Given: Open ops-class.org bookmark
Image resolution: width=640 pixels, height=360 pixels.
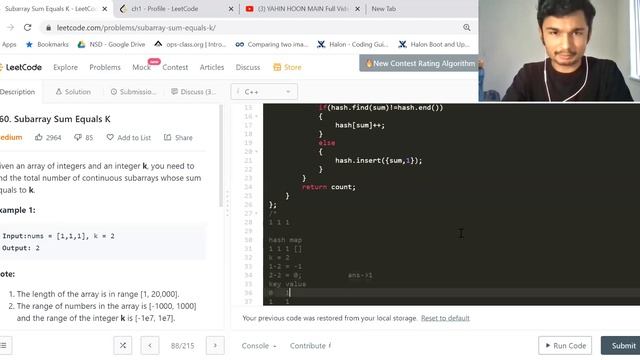Looking at the screenshot, I should pyautogui.click(x=190, y=44).
